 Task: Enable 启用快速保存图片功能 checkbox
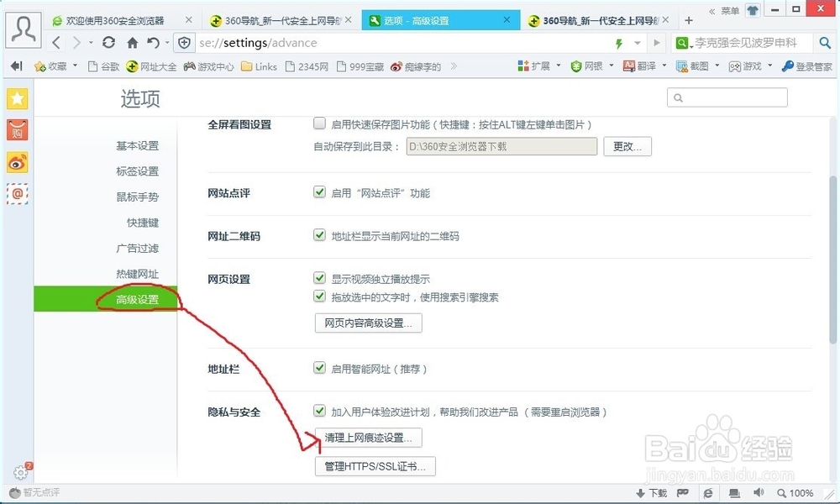(319, 123)
